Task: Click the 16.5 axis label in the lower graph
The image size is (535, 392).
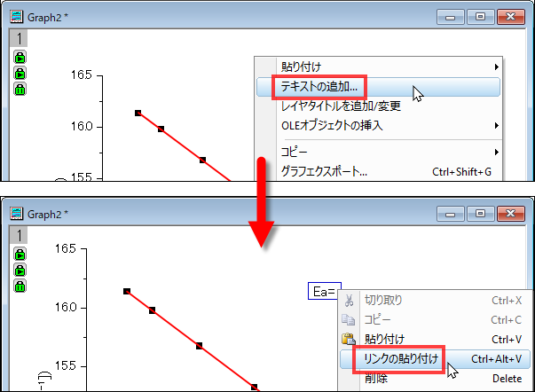Action: coord(66,248)
